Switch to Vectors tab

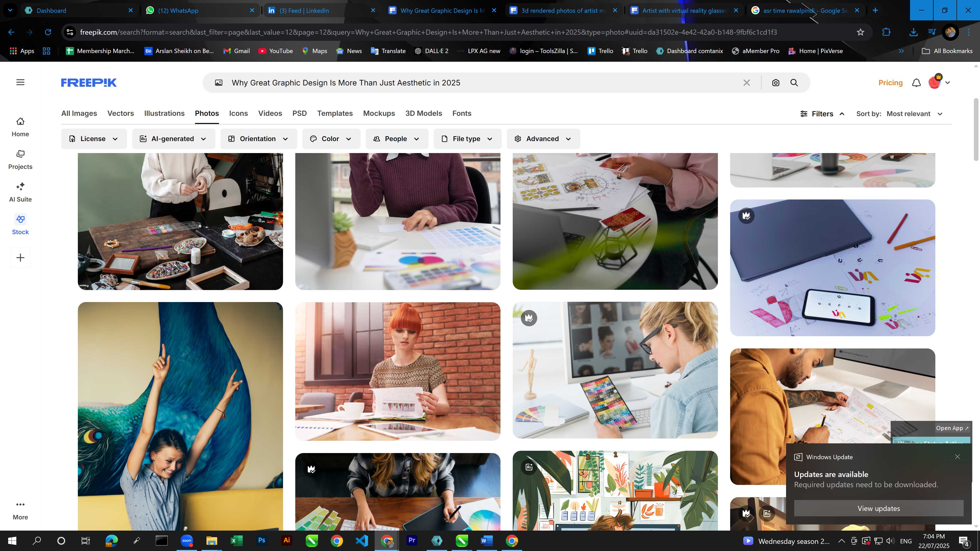121,113
